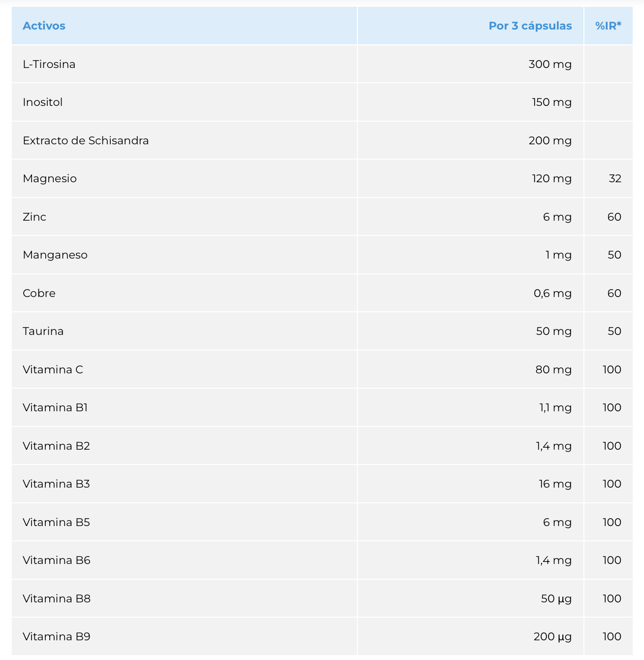Viewport: 644px width, 660px height.
Task: Click the Vitamina B2 label
Action: [56, 446]
